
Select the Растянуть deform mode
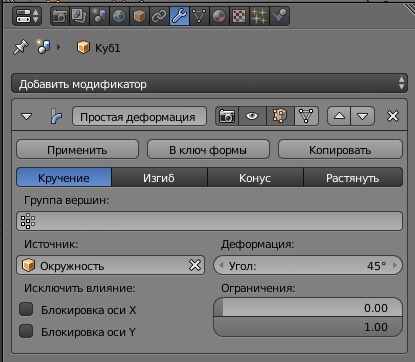pyautogui.click(x=353, y=177)
